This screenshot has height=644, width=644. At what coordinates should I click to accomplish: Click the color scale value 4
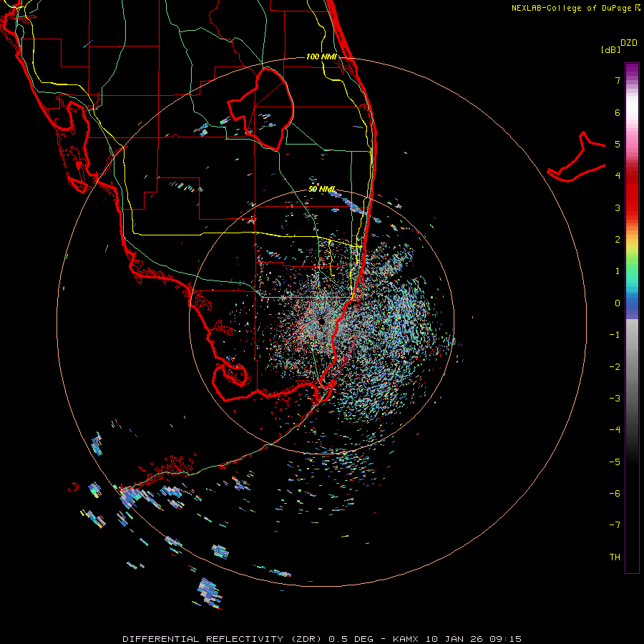pyautogui.click(x=618, y=176)
